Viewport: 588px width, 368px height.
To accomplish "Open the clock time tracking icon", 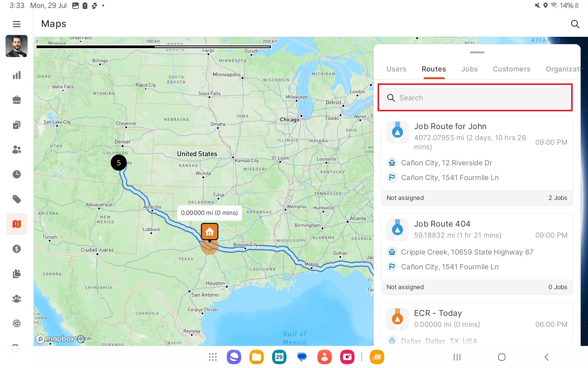I will click(17, 174).
